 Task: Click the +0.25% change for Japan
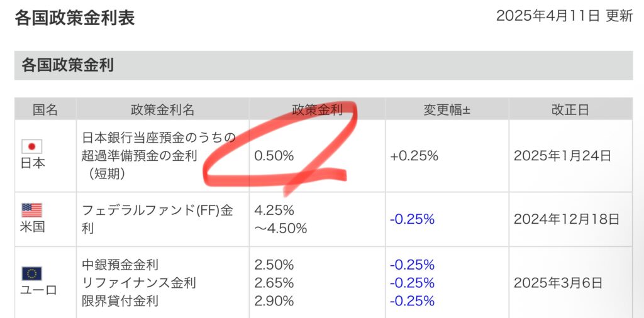[x=414, y=156]
